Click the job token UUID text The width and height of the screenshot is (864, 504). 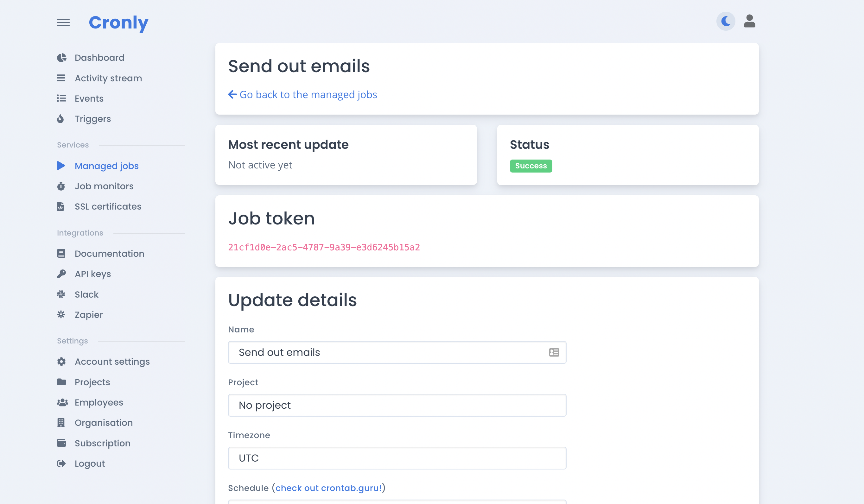click(x=324, y=247)
